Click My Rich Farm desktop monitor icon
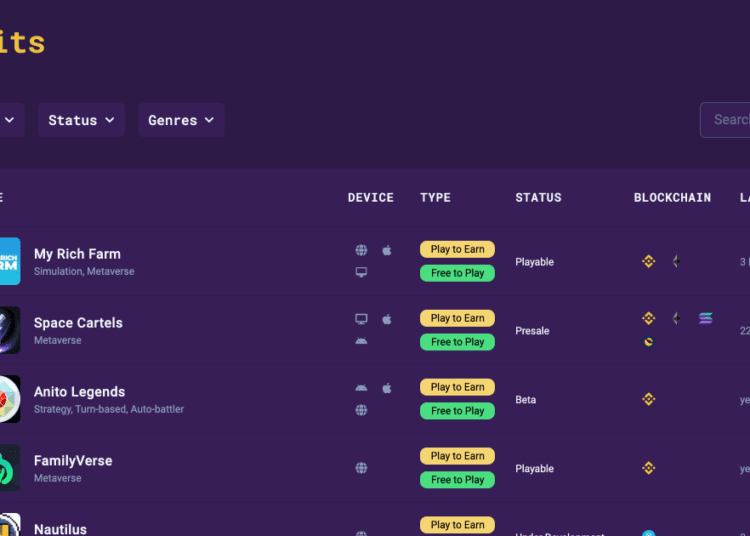750x536 pixels. 361,272
